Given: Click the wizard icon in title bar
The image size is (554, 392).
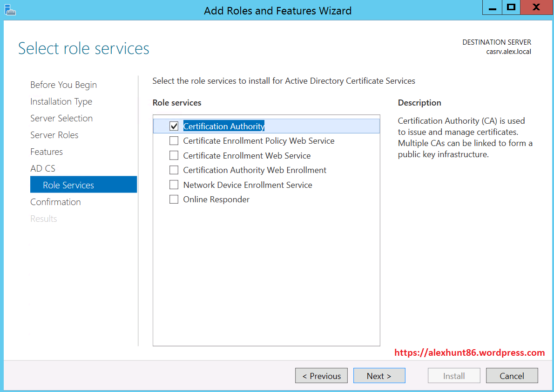Looking at the screenshot, I should point(10,10).
